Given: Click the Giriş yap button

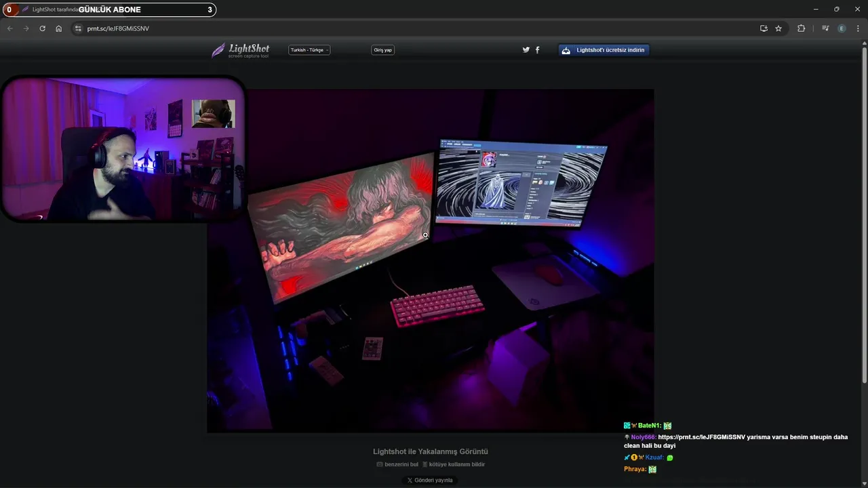Looking at the screenshot, I should pyautogui.click(x=383, y=50).
